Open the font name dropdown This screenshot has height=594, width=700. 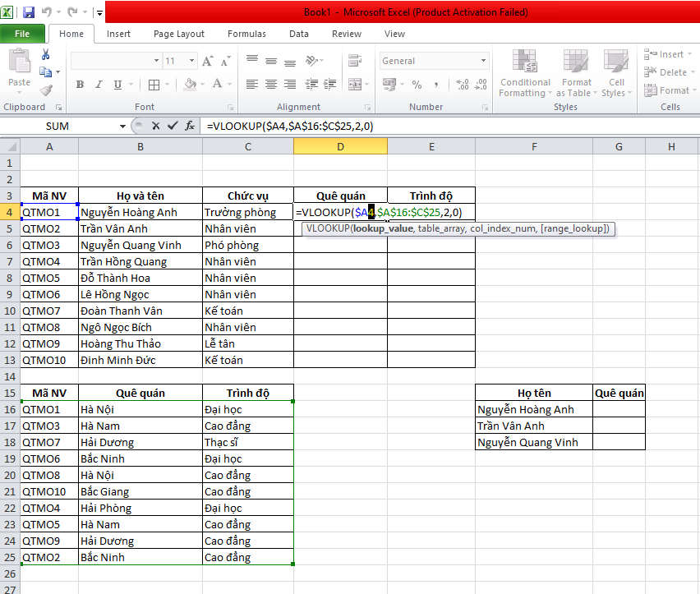tap(156, 61)
